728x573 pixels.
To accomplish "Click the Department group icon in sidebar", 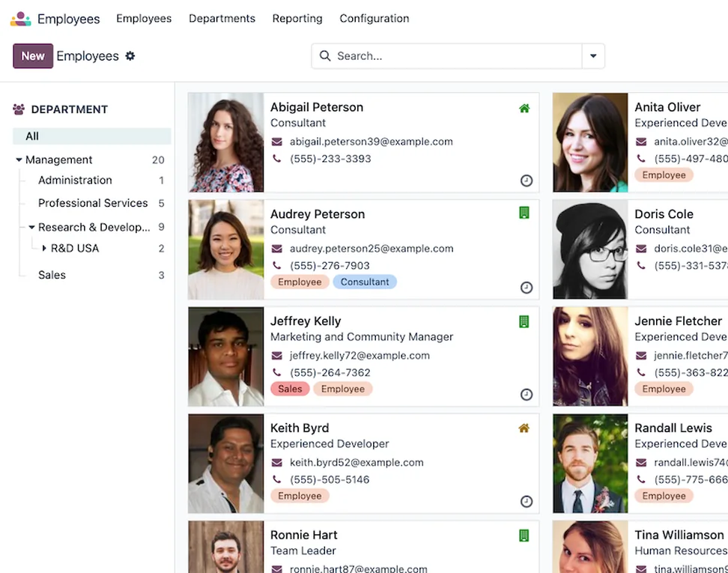I will click(19, 109).
